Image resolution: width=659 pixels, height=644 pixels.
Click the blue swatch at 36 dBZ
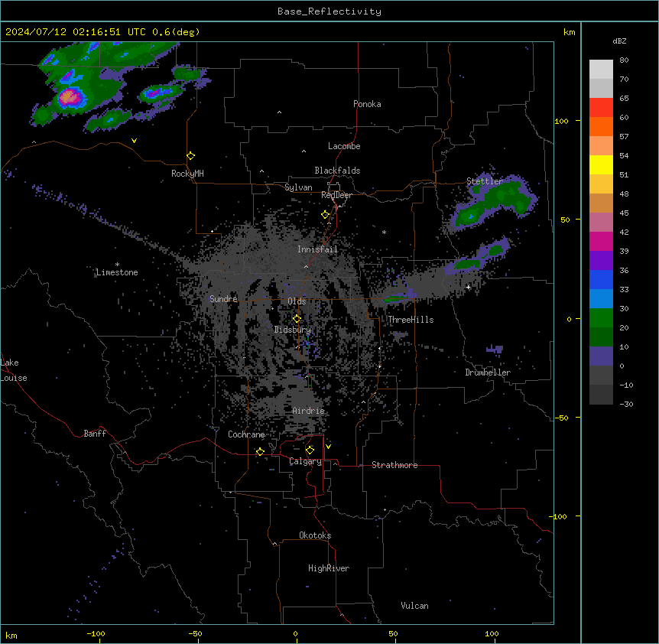click(x=601, y=279)
